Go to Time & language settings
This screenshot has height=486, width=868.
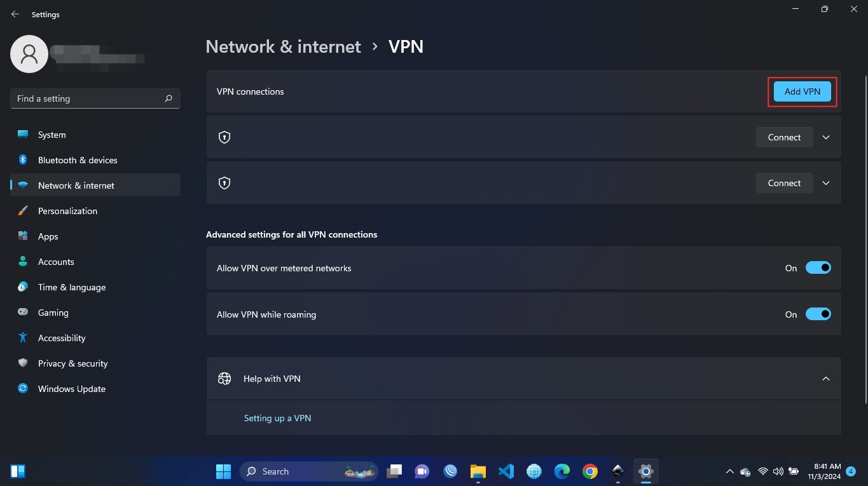72,287
